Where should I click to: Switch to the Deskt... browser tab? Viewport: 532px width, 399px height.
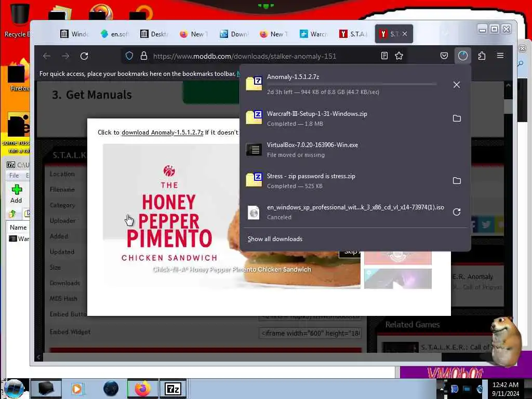[155, 34]
